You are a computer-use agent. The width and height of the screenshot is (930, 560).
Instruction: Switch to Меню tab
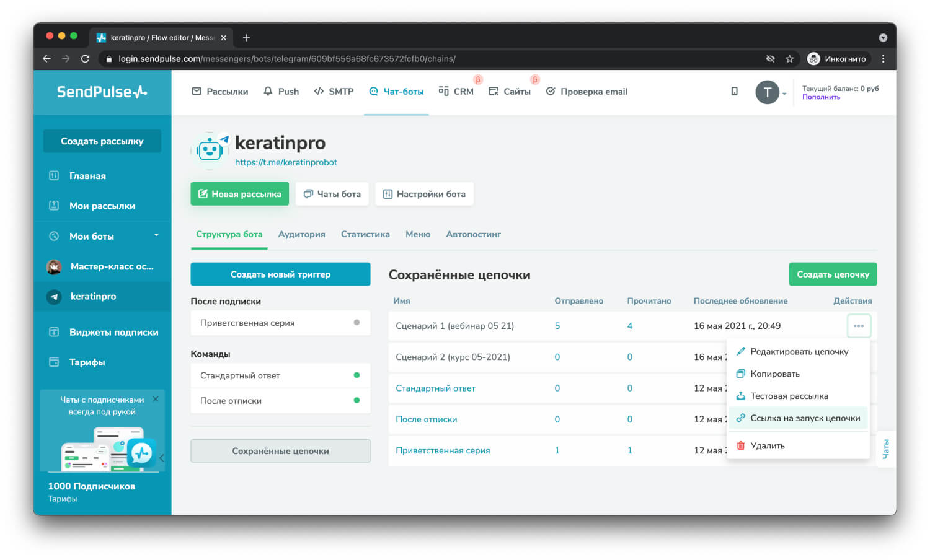[x=418, y=234]
